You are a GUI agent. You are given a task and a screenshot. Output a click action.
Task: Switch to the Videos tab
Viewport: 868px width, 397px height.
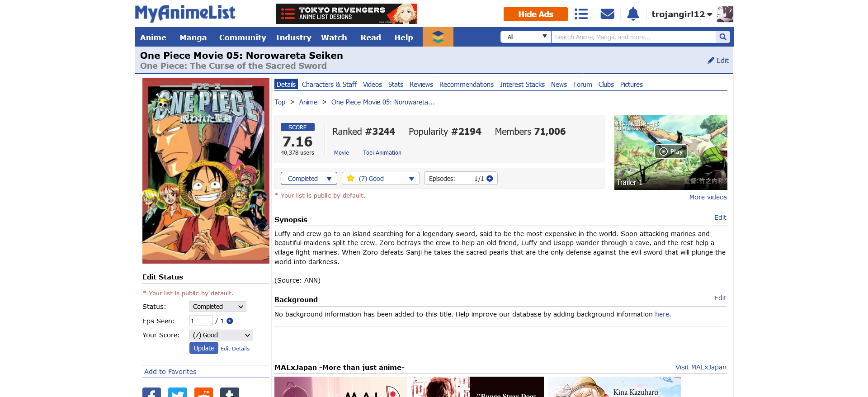[x=373, y=85]
